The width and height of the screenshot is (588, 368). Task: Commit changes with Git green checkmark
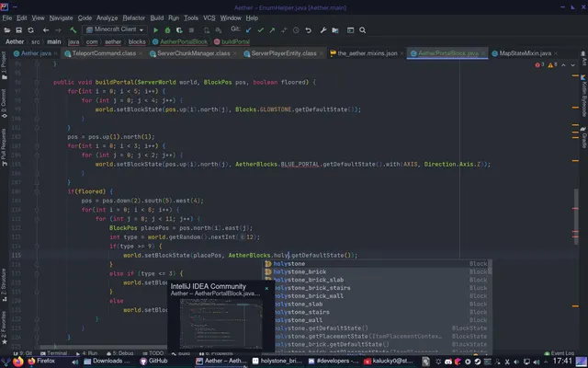[261, 30]
